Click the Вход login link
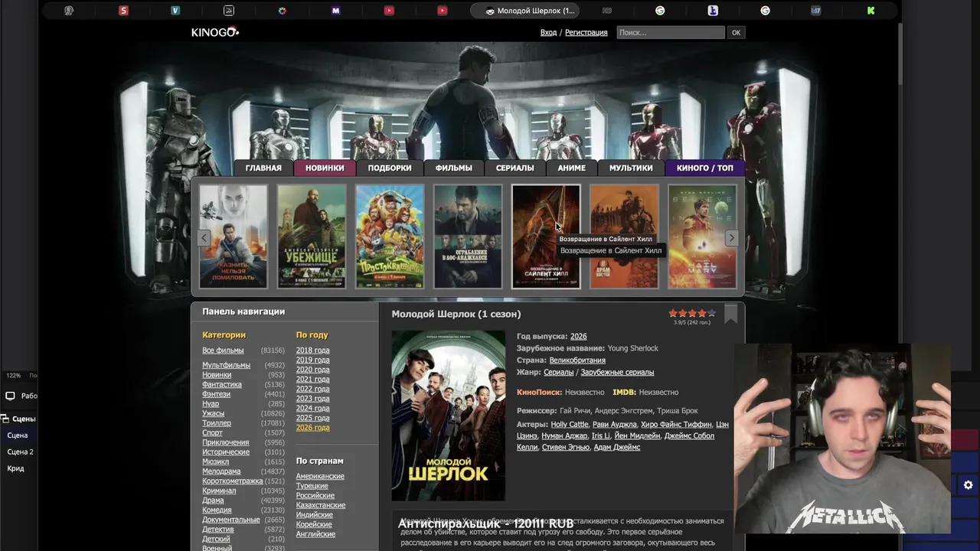 [548, 32]
